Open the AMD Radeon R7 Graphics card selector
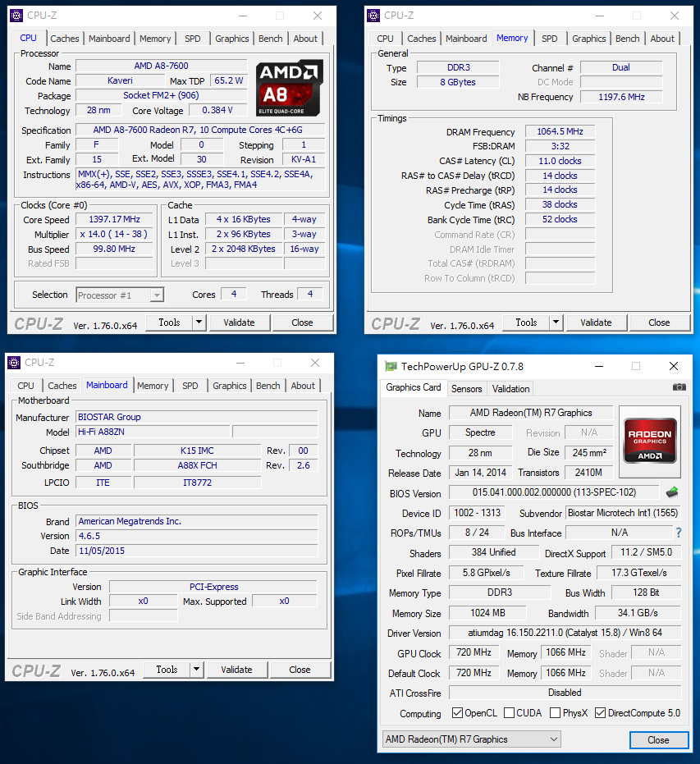Image resolution: width=700 pixels, height=764 pixels. 472,739
